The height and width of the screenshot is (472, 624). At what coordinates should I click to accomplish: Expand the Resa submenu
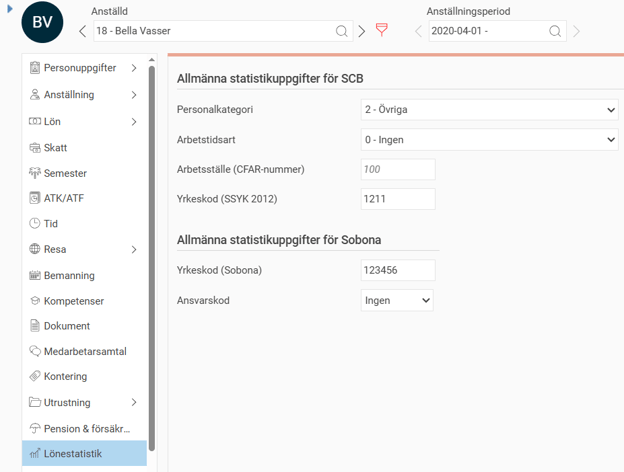pos(134,249)
